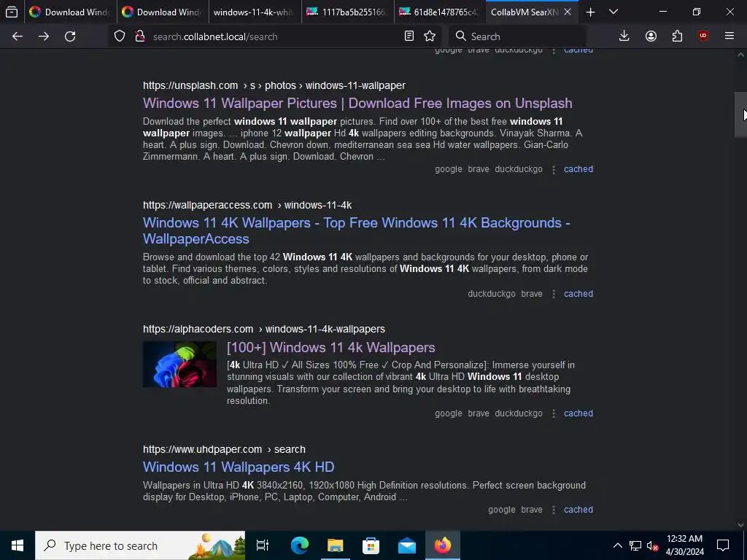
Task: Expand options dots beside alphacoders result
Action: coord(554,414)
